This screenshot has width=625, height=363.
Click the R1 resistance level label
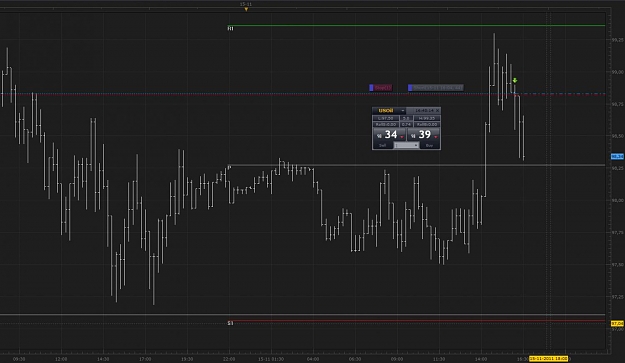[x=230, y=29]
